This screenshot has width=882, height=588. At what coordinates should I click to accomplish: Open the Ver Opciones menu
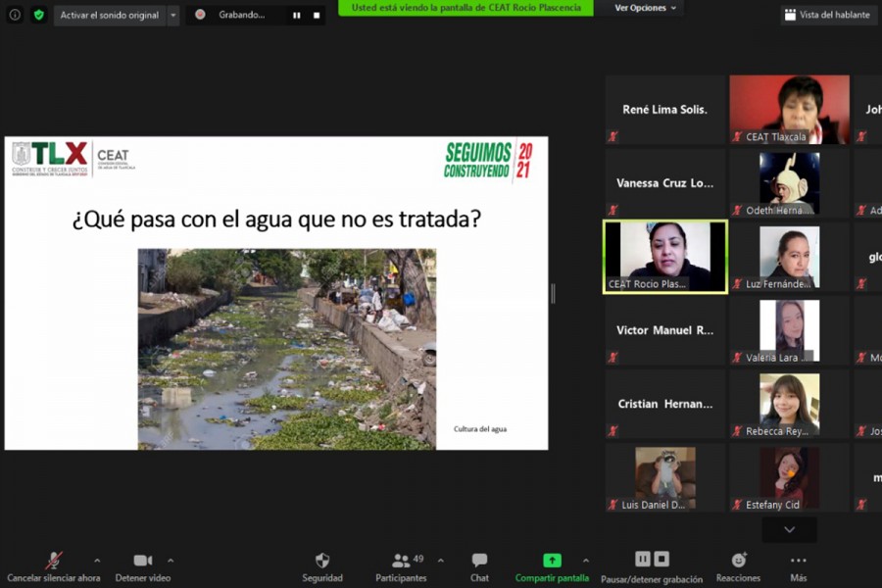tap(645, 8)
